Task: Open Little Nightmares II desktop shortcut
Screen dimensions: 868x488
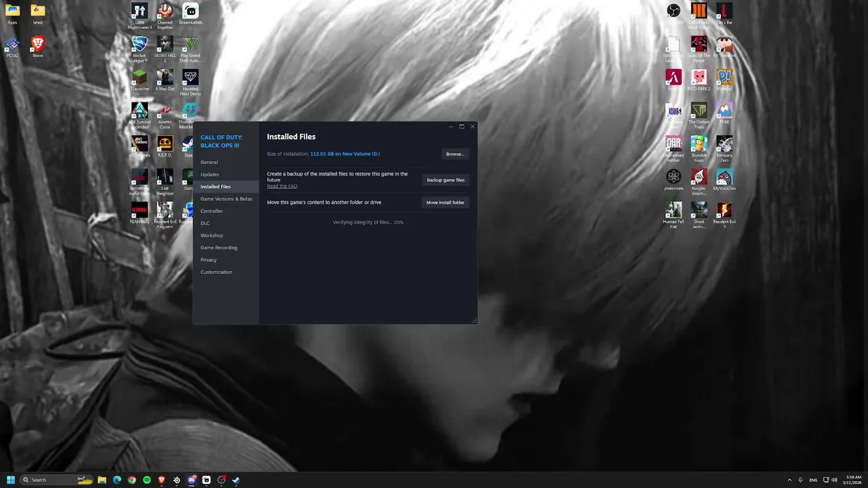Action: 140,16
